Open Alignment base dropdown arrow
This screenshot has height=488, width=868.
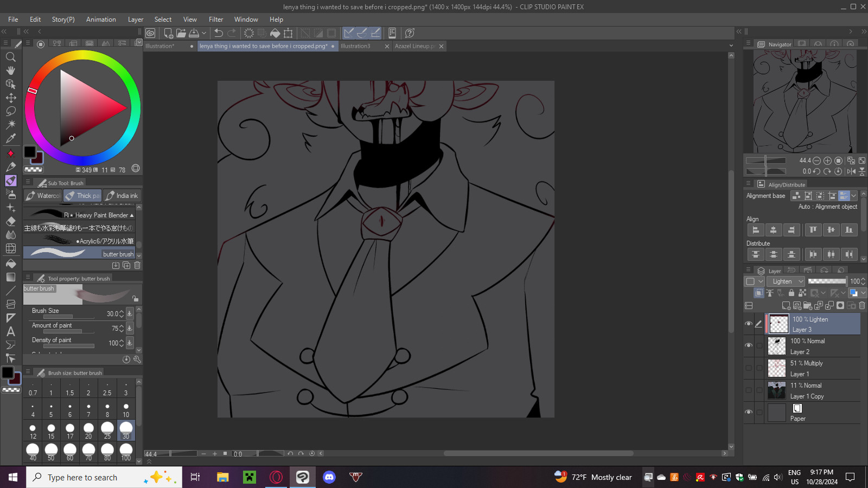tap(853, 196)
